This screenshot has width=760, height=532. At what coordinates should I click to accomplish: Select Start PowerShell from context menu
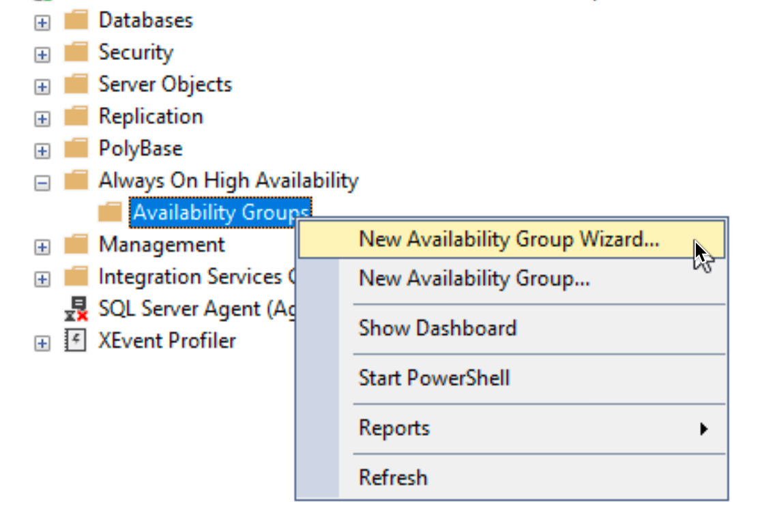(x=512, y=378)
